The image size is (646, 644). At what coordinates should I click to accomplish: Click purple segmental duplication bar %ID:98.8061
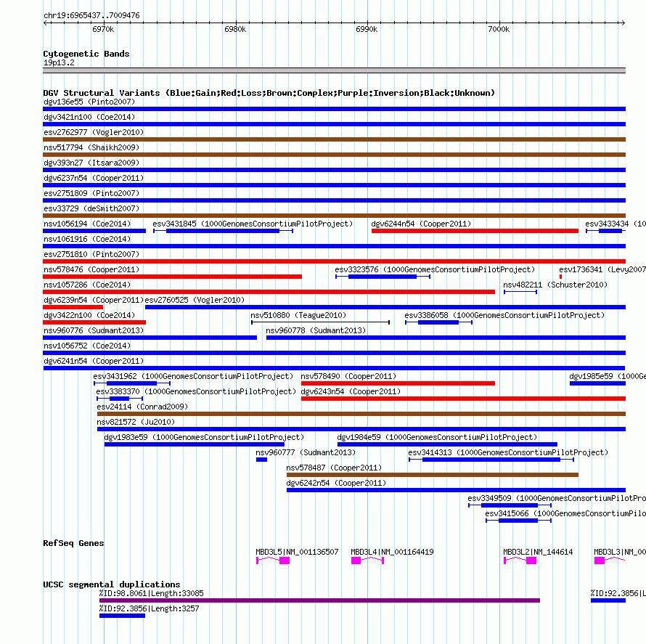(x=319, y=600)
